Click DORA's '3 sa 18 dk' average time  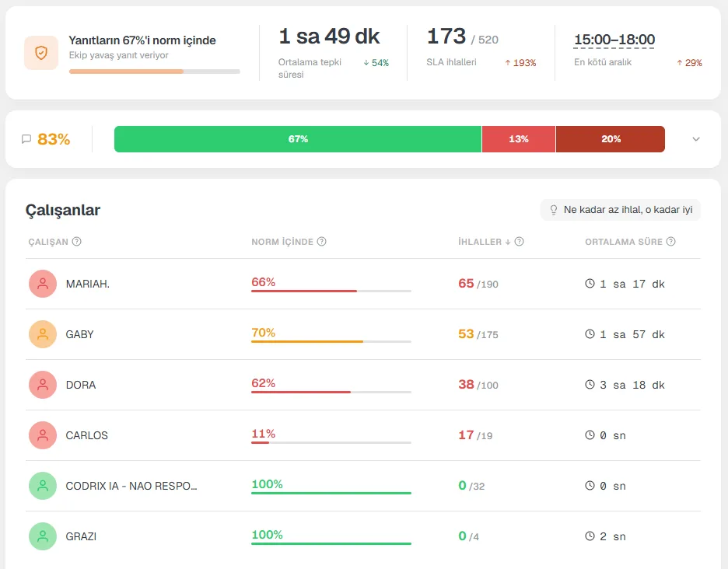click(x=632, y=386)
